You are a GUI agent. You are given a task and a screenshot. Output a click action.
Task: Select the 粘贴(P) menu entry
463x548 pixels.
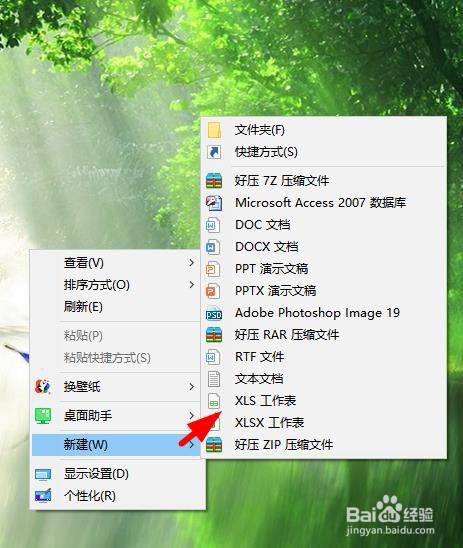[x=116, y=336]
